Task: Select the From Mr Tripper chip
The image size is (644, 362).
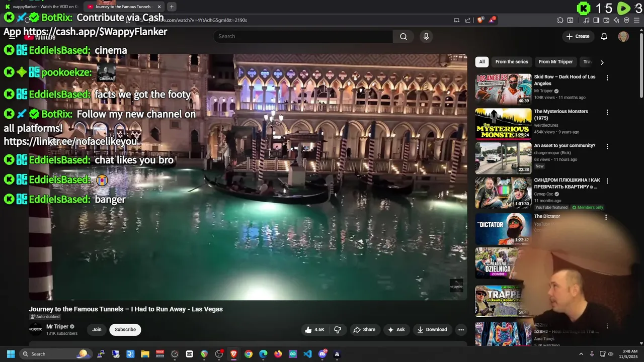Action: point(556,62)
